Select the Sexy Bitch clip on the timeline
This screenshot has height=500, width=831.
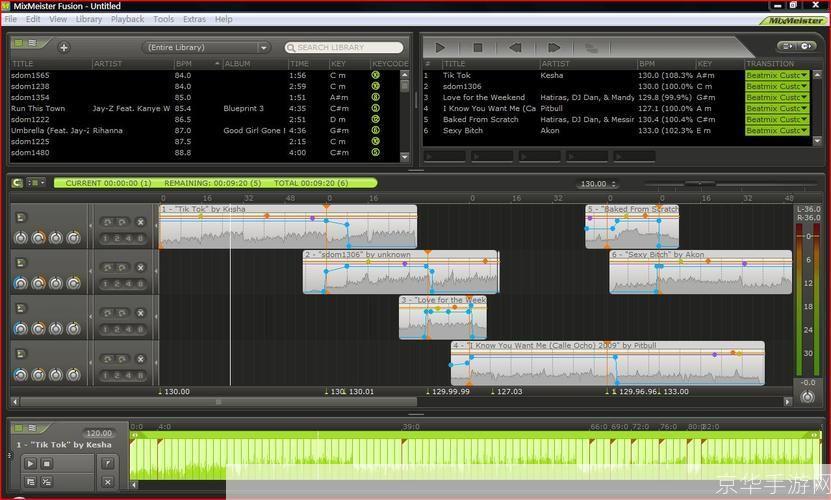coord(700,273)
